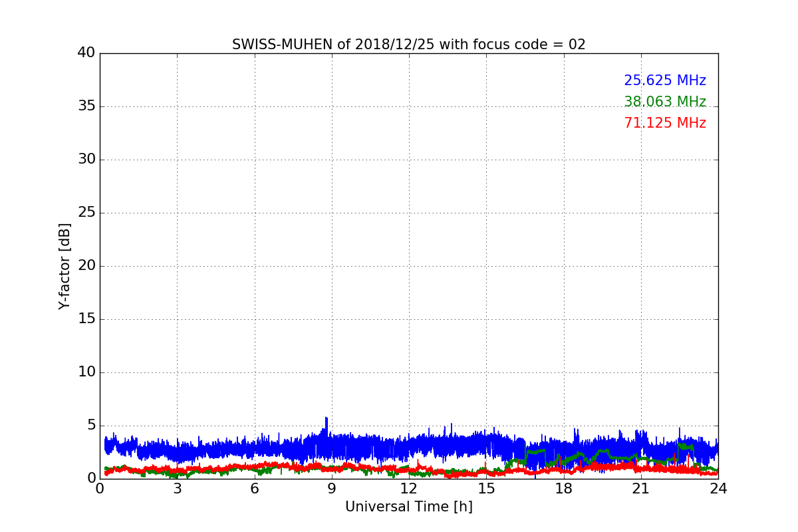798x532 pixels.
Task: Click the 'Y-factor [dB]' axis label
Action: point(65,266)
